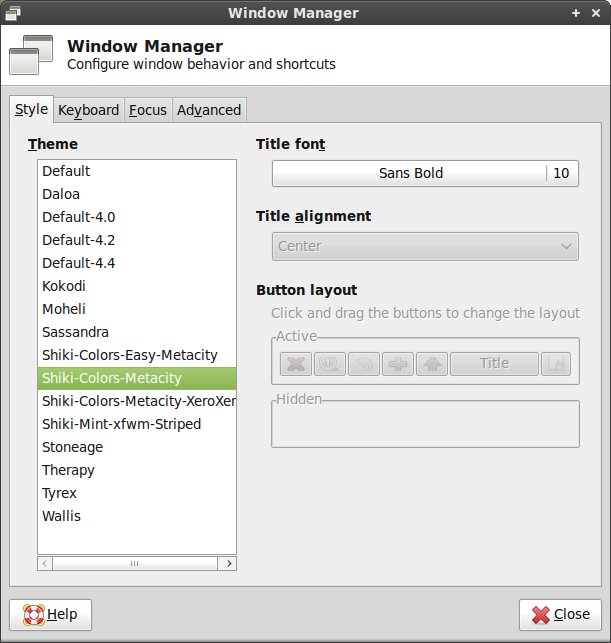Choose the Shiki-Mint-xfwm-Striped theme
This screenshot has width=611, height=643.
click(121, 424)
